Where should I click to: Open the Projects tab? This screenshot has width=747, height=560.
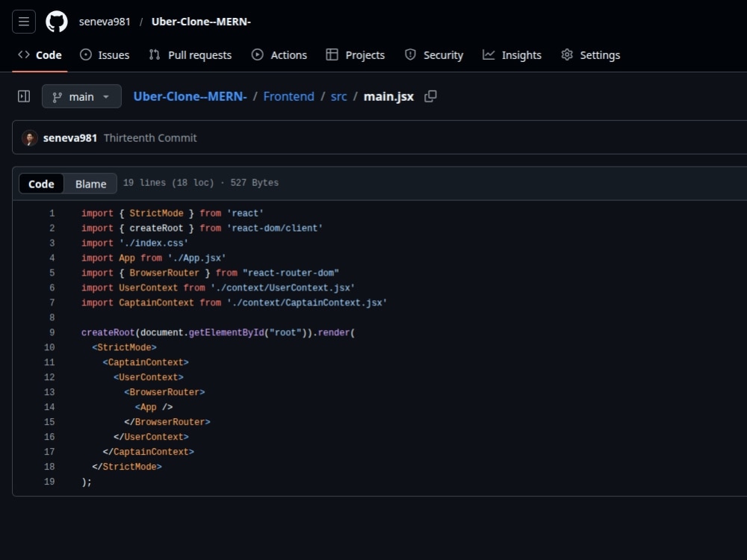tap(356, 55)
